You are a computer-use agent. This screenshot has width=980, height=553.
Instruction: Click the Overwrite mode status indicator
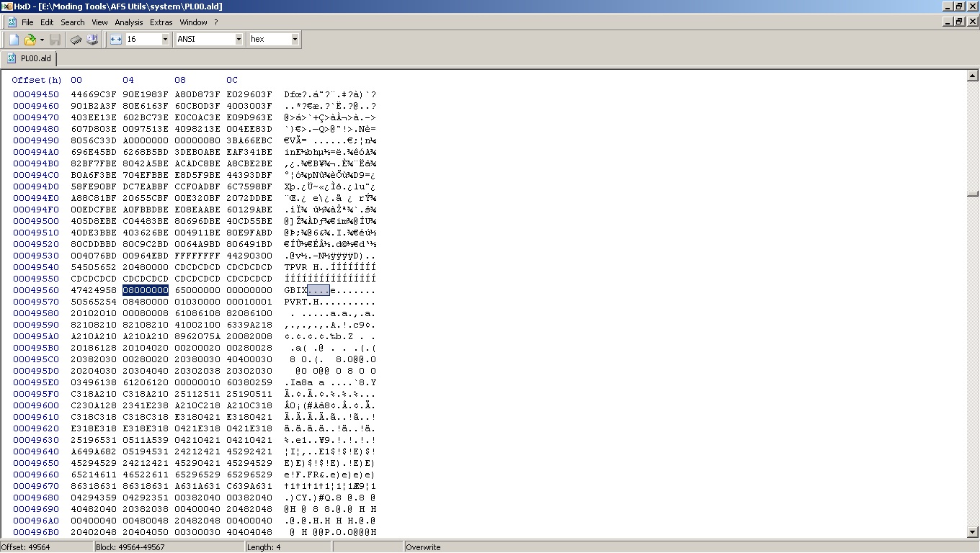click(423, 547)
